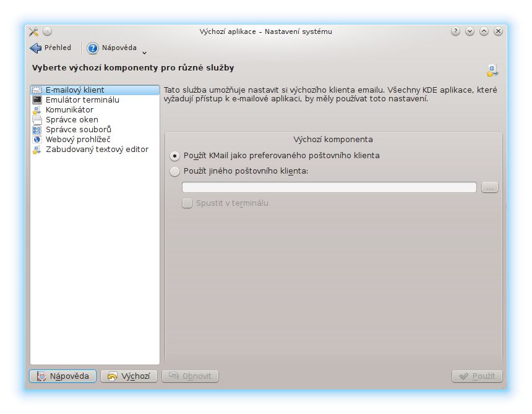Click the round pin button in title bar
The image size is (532, 414).
[x=48, y=32]
